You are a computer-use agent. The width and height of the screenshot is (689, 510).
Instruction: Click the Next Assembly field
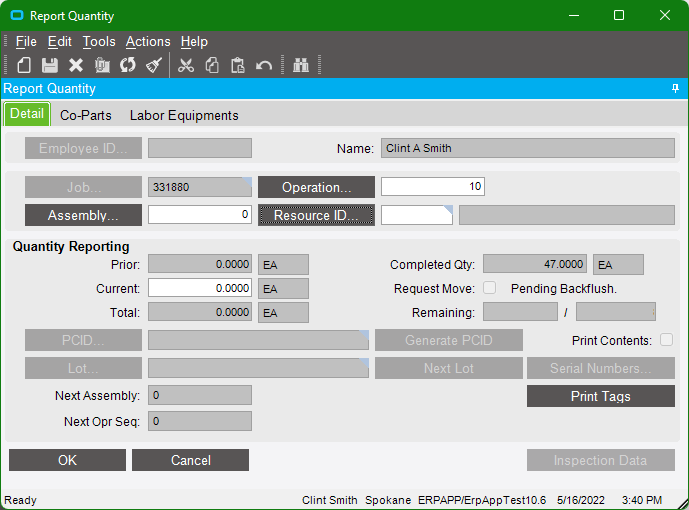(x=199, y=395)
